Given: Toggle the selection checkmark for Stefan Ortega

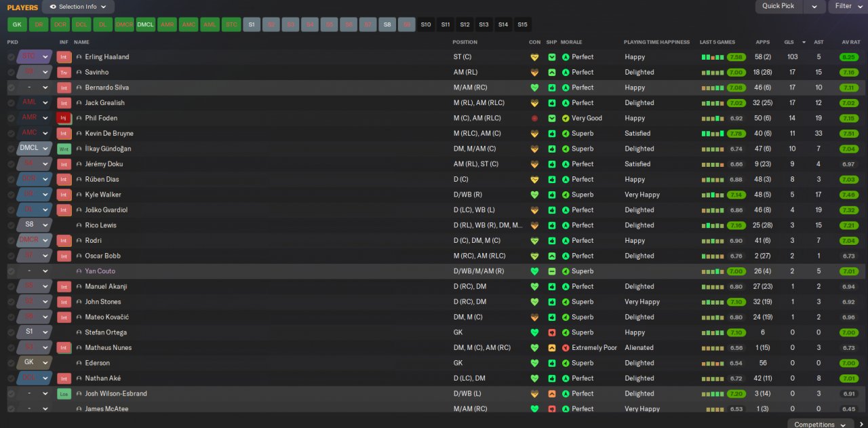Looking at the screenshot, I should (x=11, y=332).
